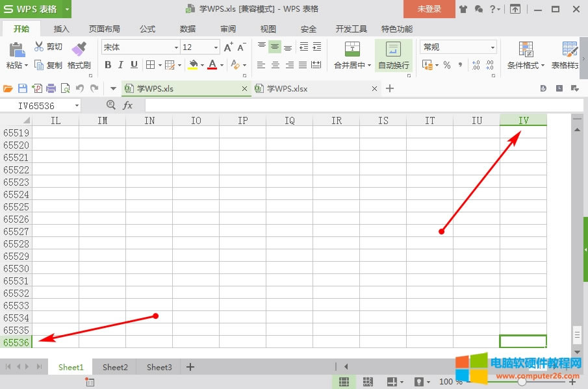
Task: Click inside the name box showing IV65536
Action: point(36,105)
